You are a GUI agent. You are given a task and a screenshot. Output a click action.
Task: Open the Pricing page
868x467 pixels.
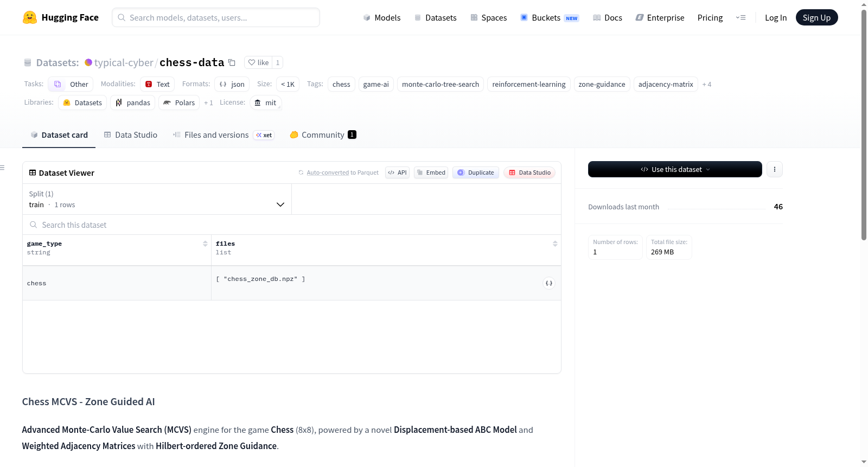point(710,17)
